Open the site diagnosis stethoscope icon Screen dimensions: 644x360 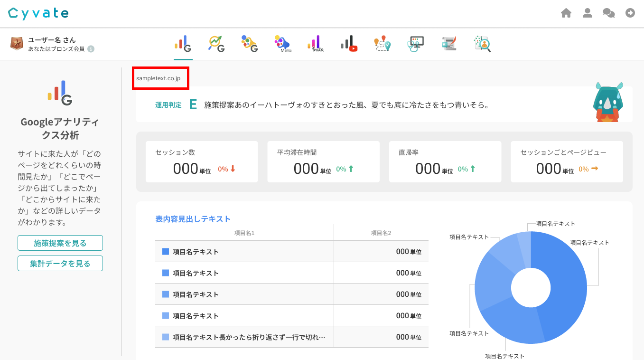[x=416, y=44]
